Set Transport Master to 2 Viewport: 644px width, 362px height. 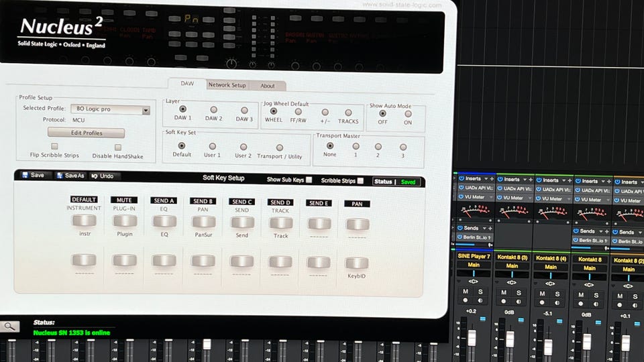click(x=378, y=147)
